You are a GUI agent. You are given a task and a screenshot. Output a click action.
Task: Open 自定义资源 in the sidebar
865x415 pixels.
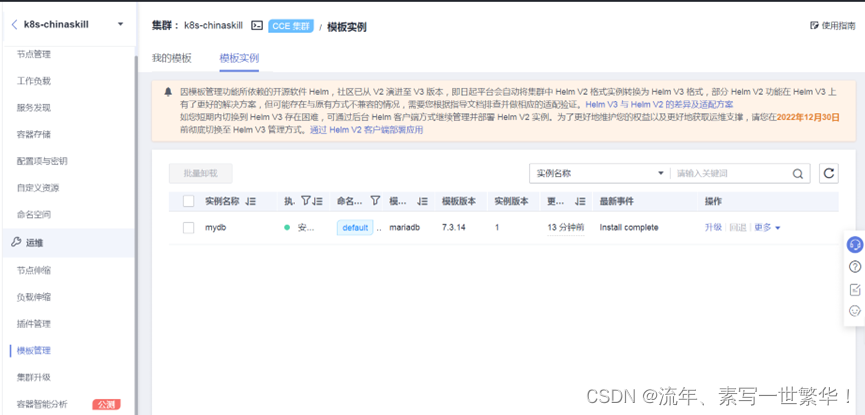click(38, 188)
